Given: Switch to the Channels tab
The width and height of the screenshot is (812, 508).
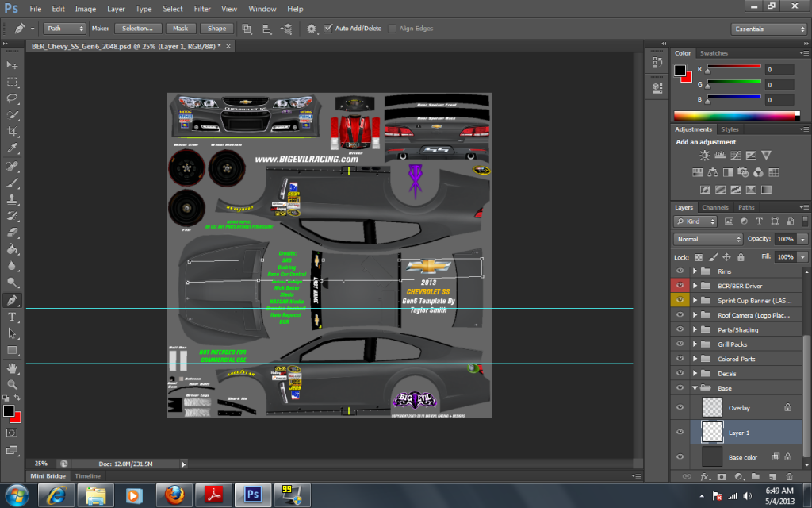Looking at the screenshot, I should (x=714, y=207).
